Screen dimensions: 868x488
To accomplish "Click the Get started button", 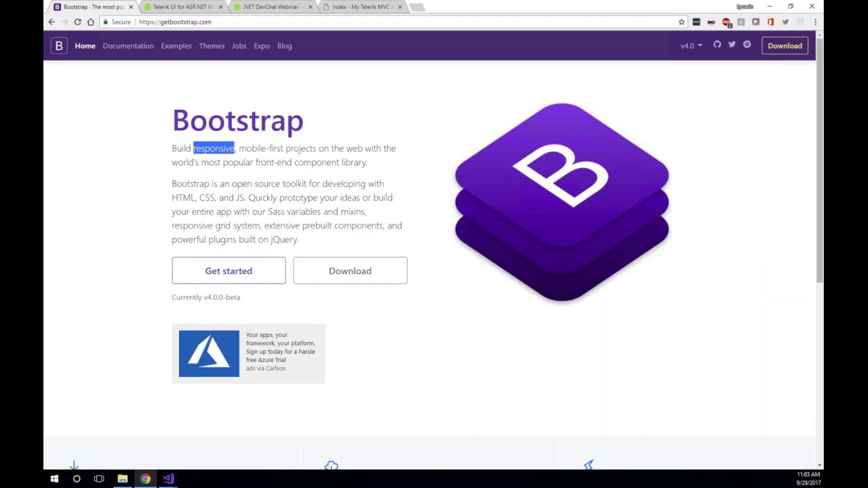I will pos(229,270).
